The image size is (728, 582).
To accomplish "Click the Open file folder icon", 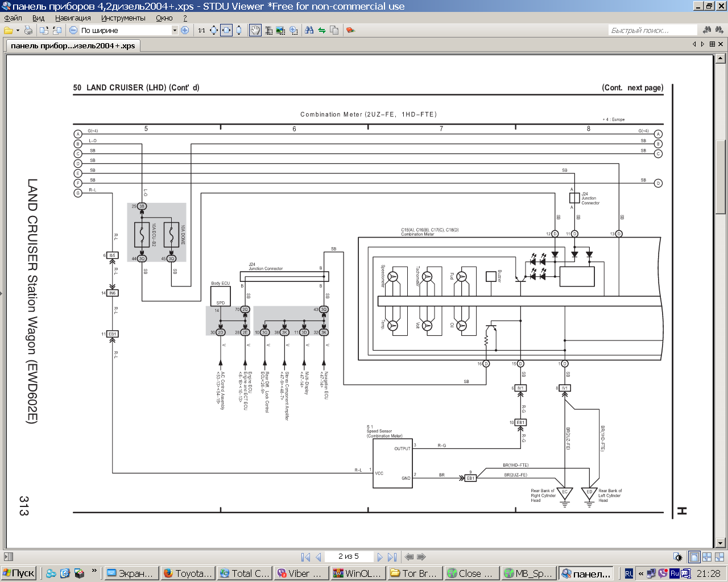I will coord(8,30).
